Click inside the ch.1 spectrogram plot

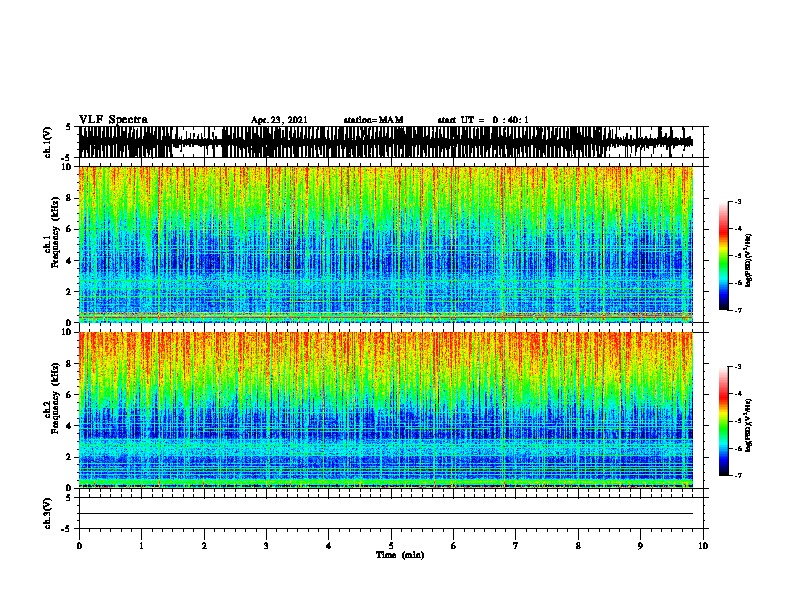(386, 244)
